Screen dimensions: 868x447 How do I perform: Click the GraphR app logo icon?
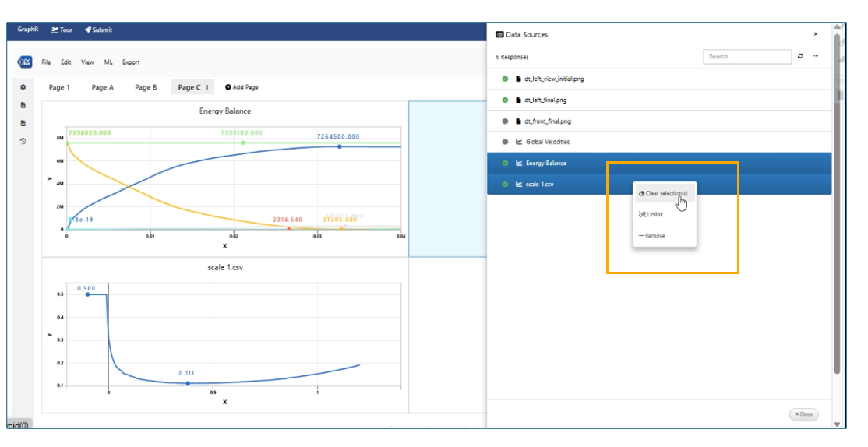click(x=25, y=62)
